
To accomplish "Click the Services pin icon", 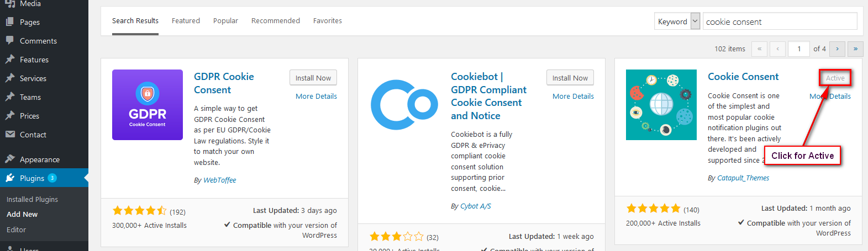I will click(x=10, y=78).
